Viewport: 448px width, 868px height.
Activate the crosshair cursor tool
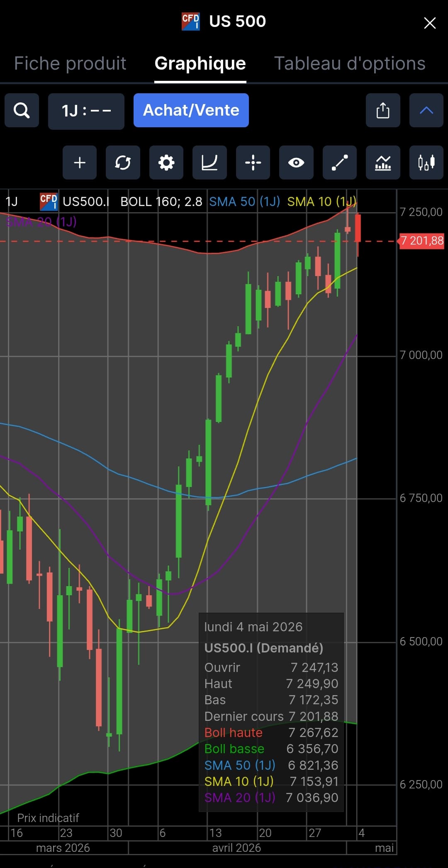[253, 162]
